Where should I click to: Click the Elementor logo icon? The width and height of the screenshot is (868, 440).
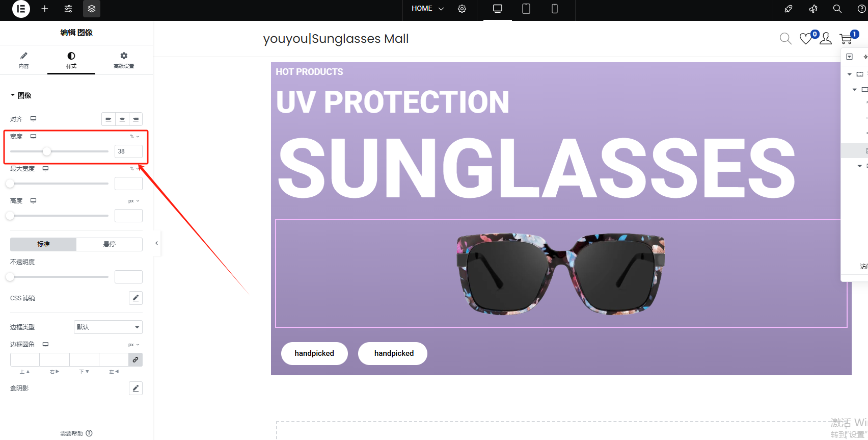tap(21, 9)
